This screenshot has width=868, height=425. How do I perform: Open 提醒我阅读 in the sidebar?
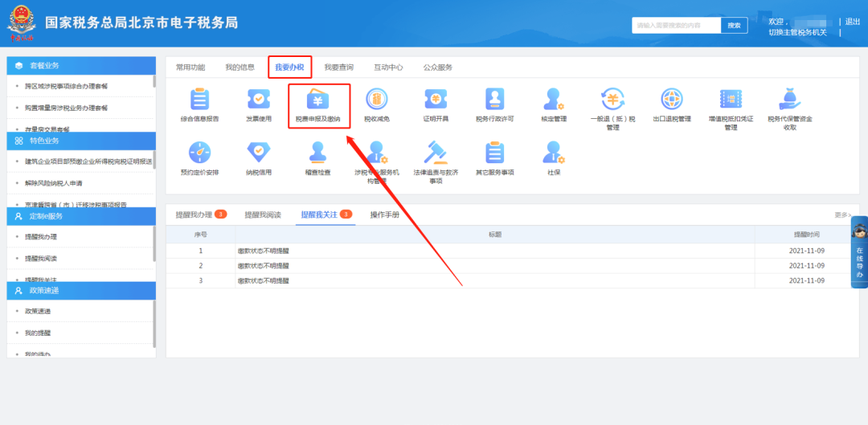(41, 259)
